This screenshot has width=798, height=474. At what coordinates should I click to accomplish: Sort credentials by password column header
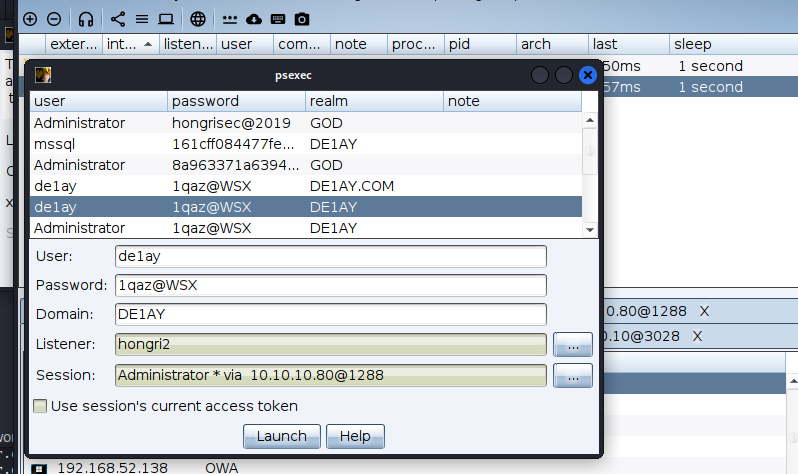[x=237, y=101]
